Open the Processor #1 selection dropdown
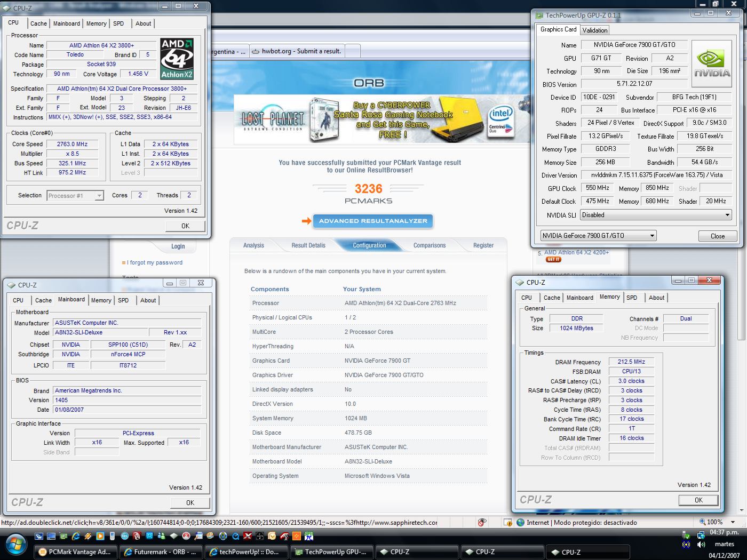747x560 pixels. (x=75, y=196)
